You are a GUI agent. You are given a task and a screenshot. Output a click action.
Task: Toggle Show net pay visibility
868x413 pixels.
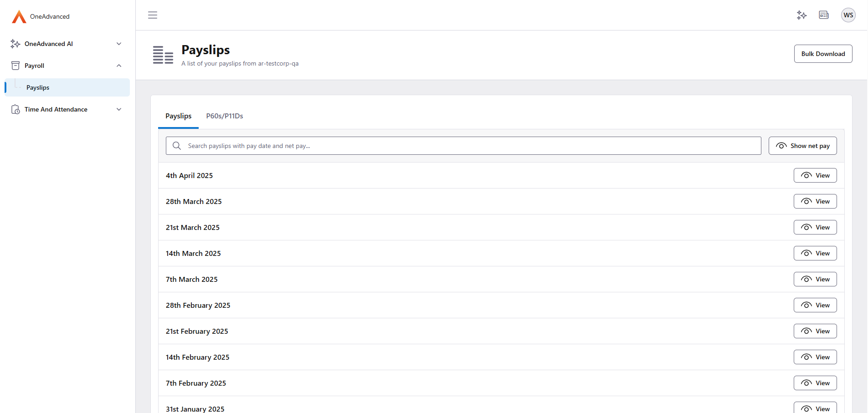[802, 146]
